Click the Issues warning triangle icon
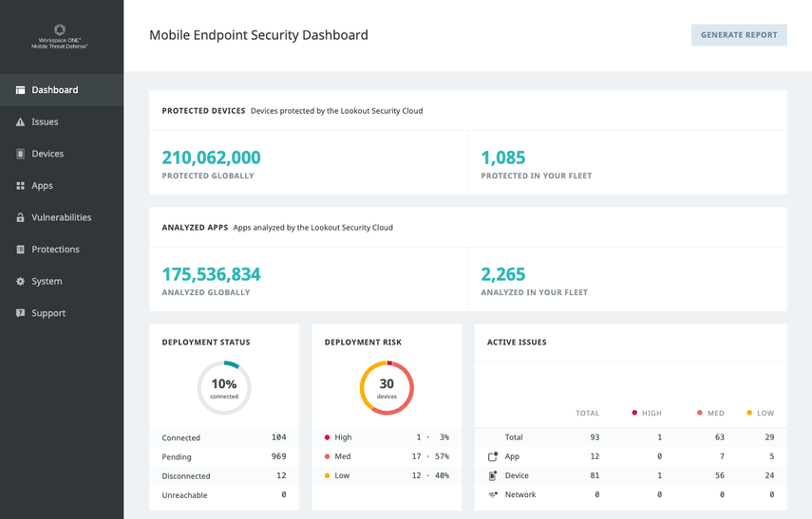Viewport: 812px width, 519px height. [20, 122]
